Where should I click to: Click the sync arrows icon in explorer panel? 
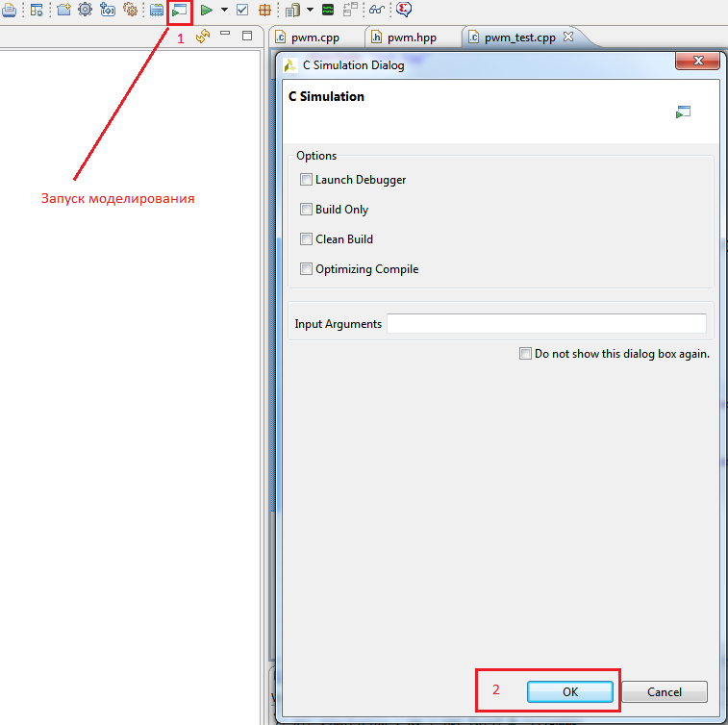202,37
